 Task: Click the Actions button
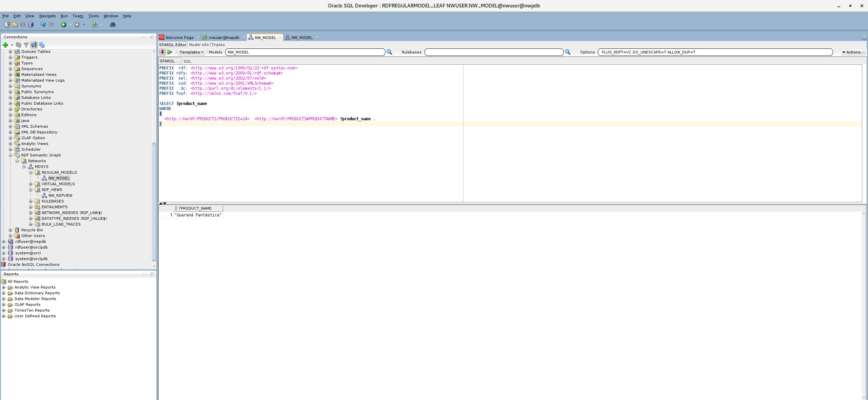[854, 52]
